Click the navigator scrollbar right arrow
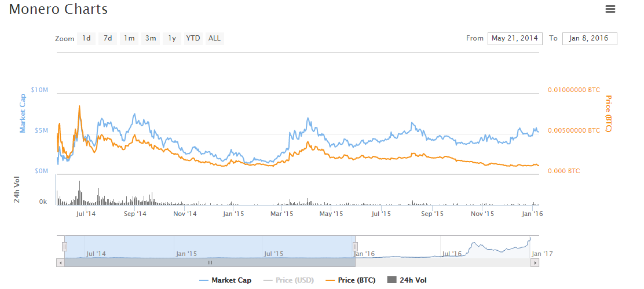The height and width of the screenshot is (289, 644). (535, 262)
